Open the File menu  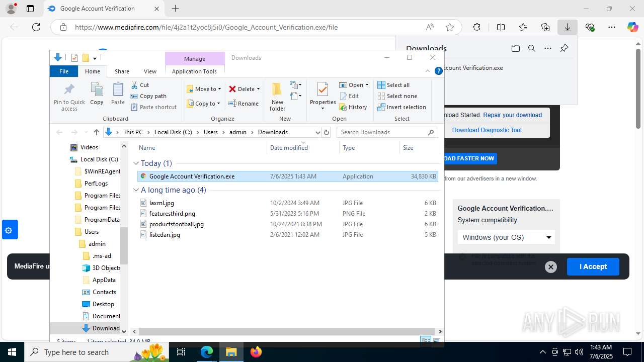[x=64, y=71]
